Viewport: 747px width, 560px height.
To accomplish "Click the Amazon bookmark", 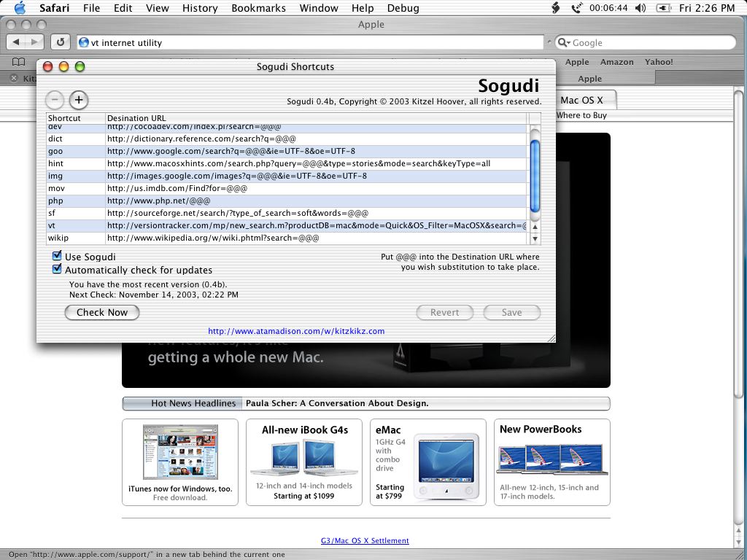I will [617, 62].
